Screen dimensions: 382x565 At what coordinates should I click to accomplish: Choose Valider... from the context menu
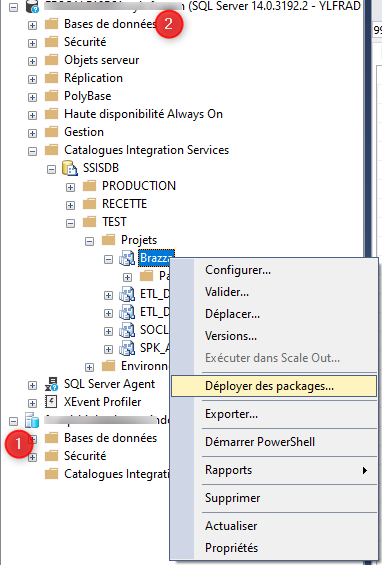coord(274,292)
